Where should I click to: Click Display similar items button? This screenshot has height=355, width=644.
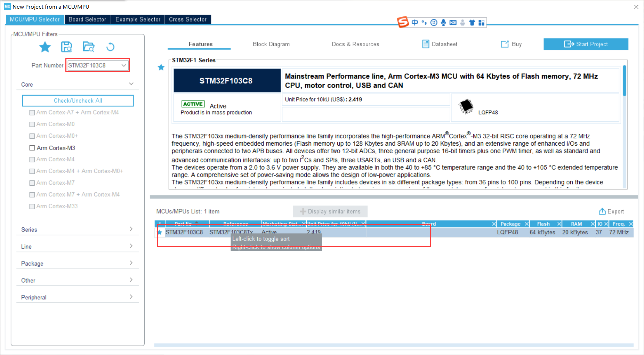[330, 211]
